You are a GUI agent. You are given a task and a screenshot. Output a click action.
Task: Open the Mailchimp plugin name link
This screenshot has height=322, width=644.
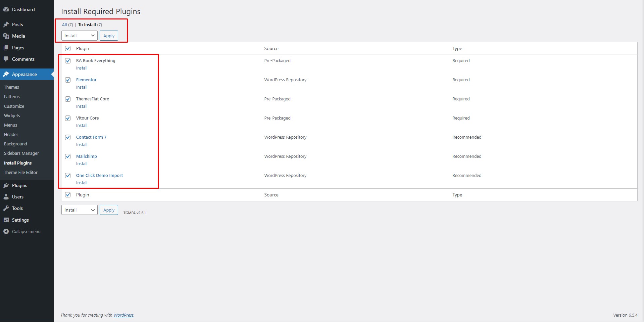click(87, 156)
